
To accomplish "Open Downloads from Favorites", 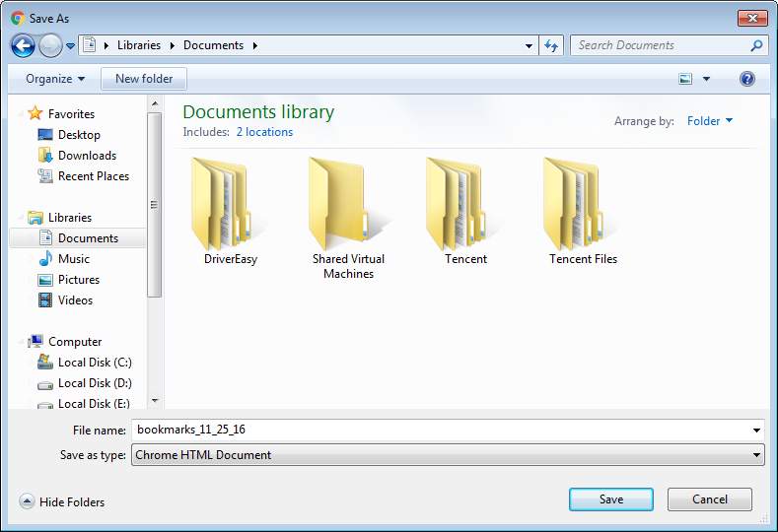I will coord(87,156).
